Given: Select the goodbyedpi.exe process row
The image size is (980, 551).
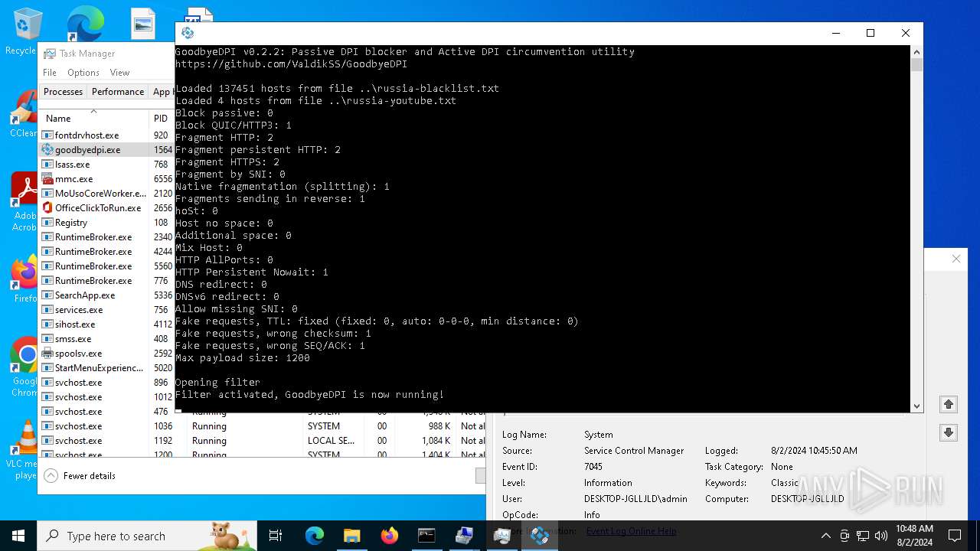Looking at the screenshot, I should click(x=106, y=150).
